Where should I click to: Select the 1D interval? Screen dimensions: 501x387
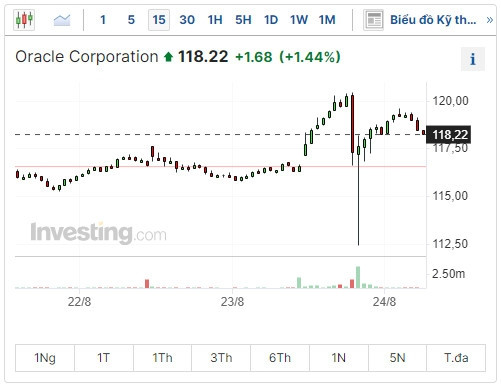click(x=271, y=20)
